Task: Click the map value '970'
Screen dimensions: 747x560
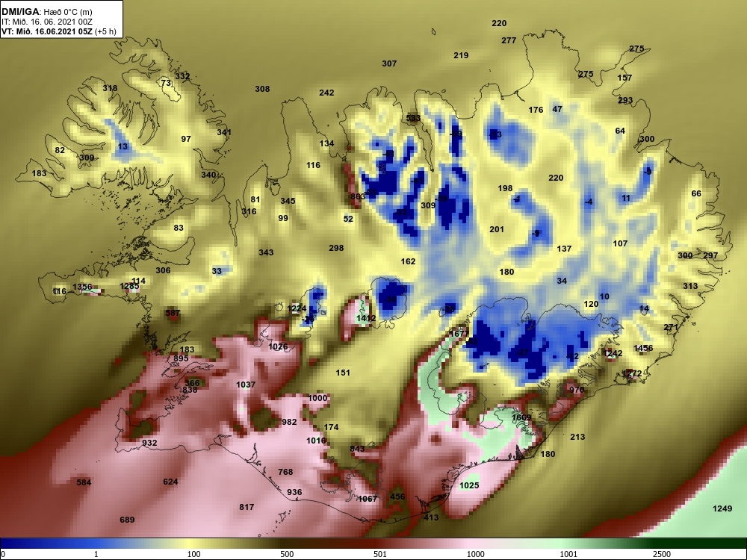Action: point(577,390)
